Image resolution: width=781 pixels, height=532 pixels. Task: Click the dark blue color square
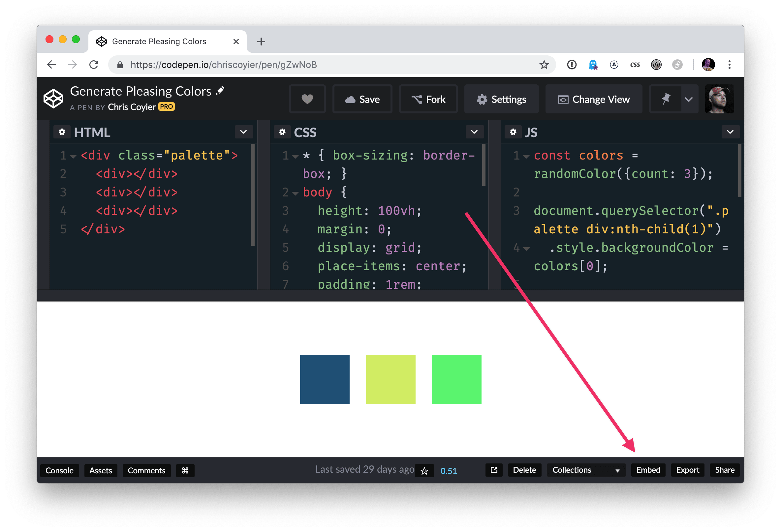(325, 379)
